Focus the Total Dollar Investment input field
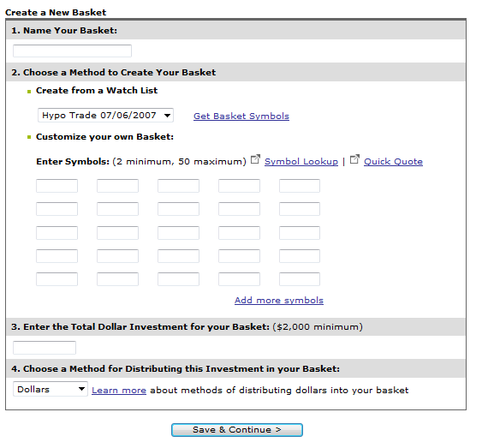Image resolution: width=482 pixels, height=448 pixels. click(x=45, y=348)
